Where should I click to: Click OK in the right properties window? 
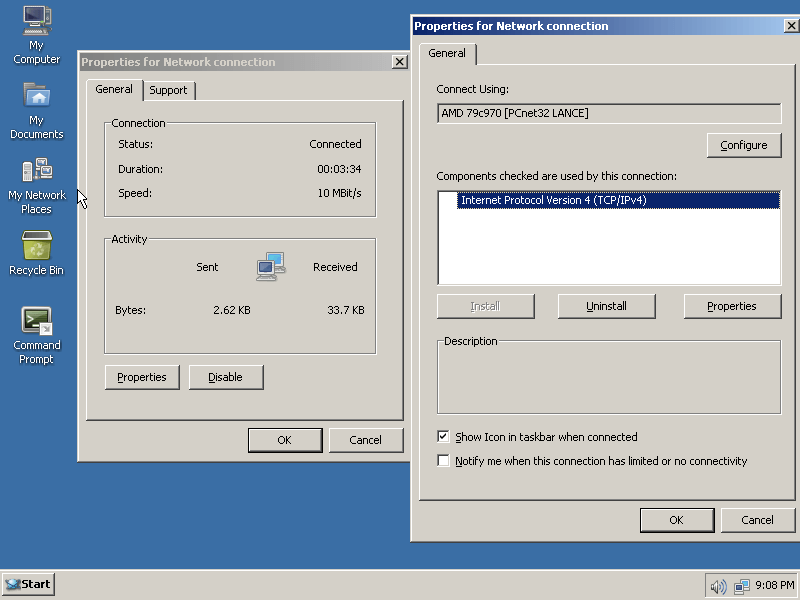(x=677, y=520)
